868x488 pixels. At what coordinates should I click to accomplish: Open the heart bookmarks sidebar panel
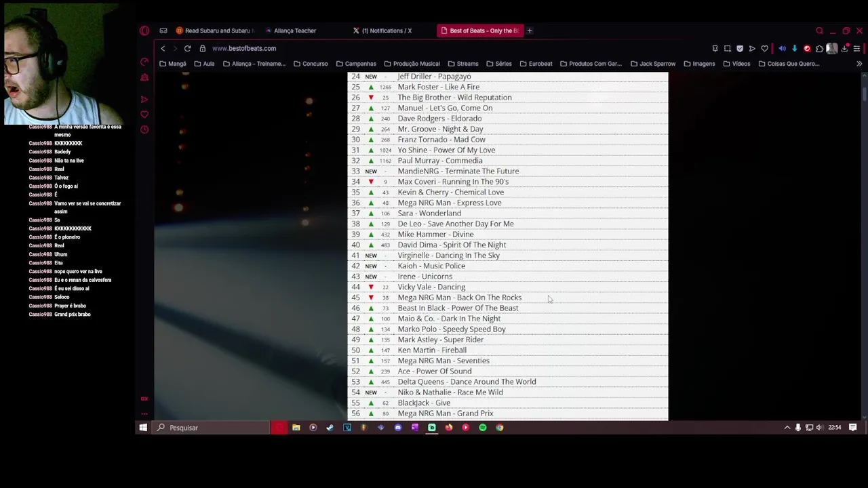pos(144,115)
